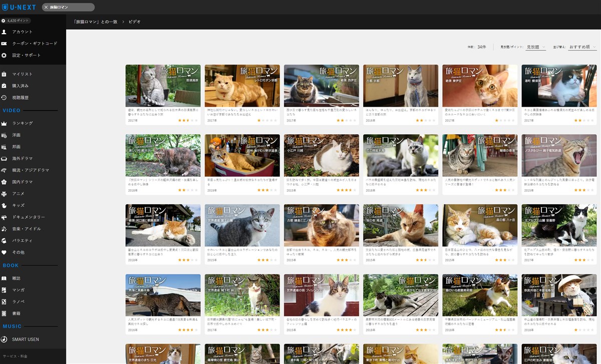
Task: Open the 那須高原 episode thumbnail
Action: coord(163,86)
